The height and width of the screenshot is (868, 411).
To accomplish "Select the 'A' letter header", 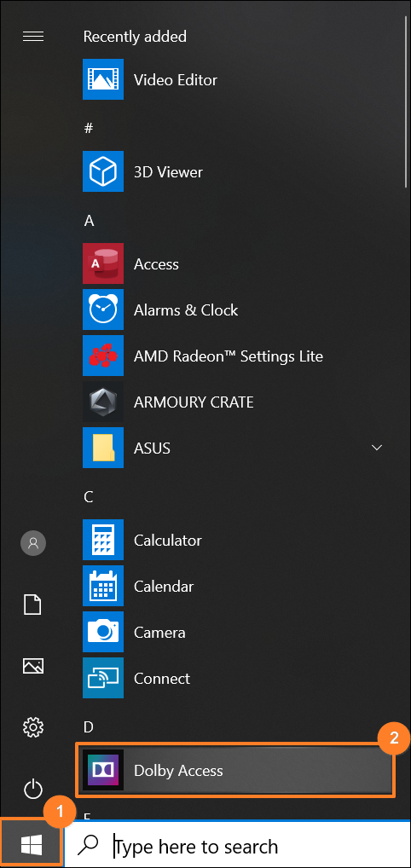I will click(89, 221).
